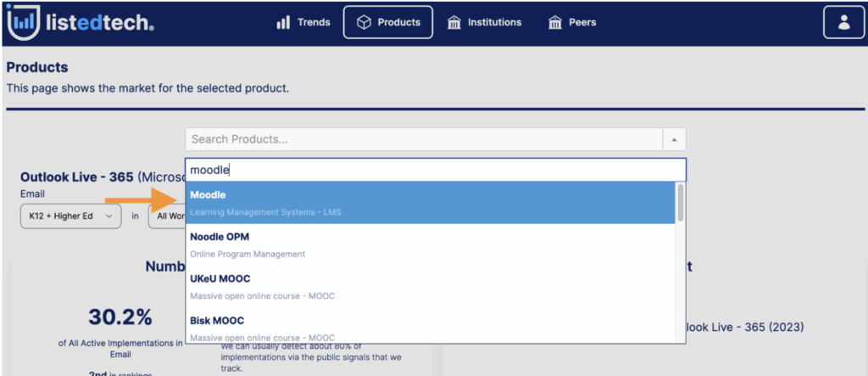Viewport: 868px width, 376px height.
Task: Click the Products page heading
Action: 37,68
